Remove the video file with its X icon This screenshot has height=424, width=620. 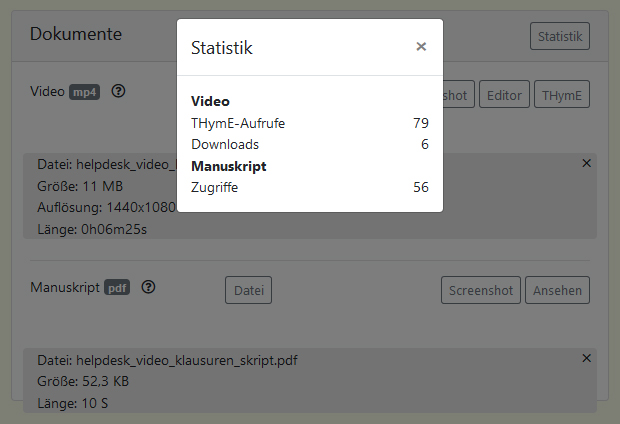(586, 162)
